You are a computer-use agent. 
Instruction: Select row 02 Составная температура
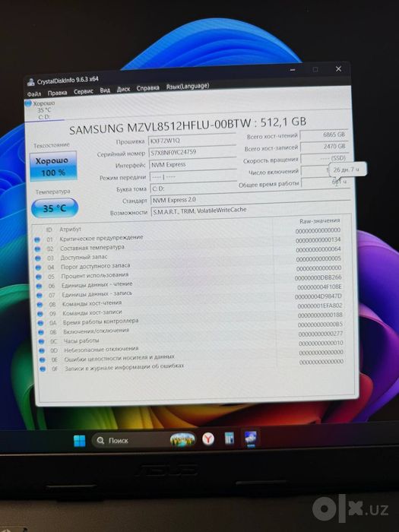pyautogui.click(x=188, y=244)
